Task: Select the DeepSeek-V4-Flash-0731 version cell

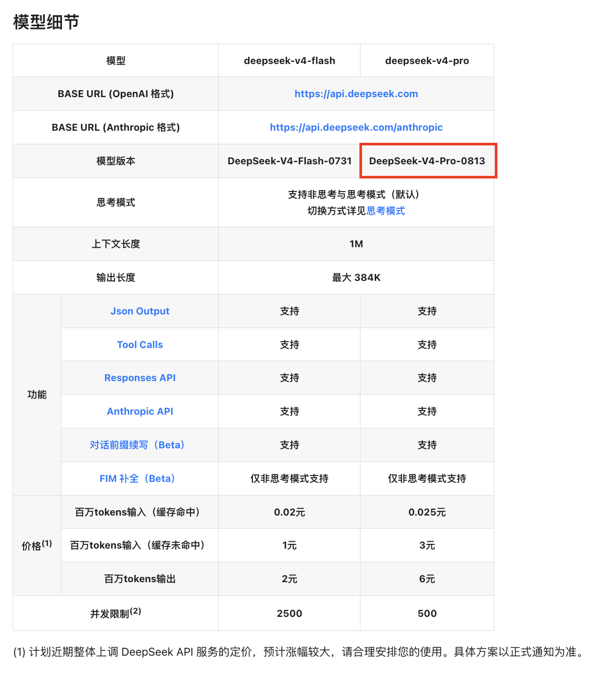Action: (x=290, y=161)
